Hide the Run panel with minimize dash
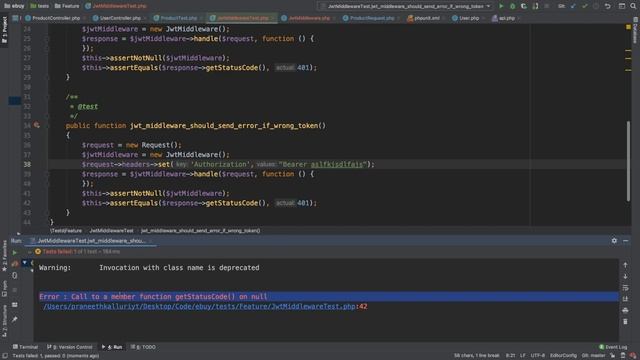 [x=625, y=241]
